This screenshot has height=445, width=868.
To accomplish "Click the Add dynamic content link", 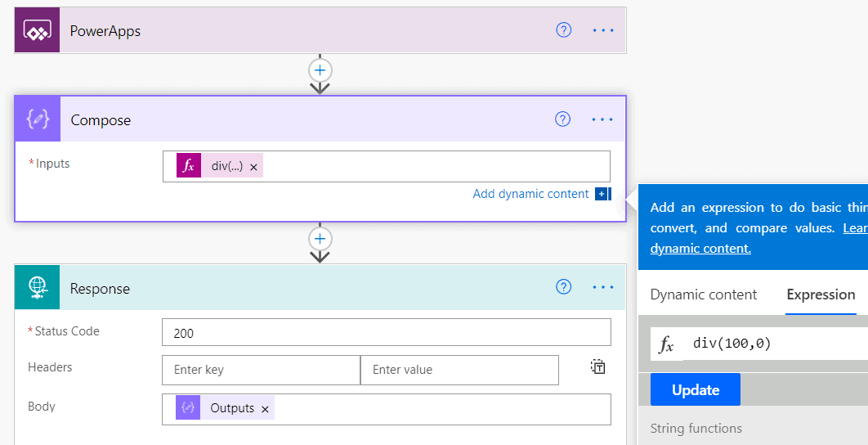I will (x=530, y=194).
